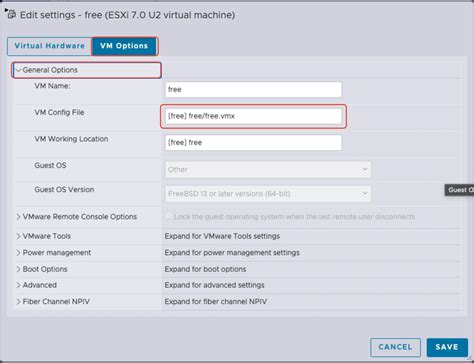Viewport: 474px width, 363px height.
Task: Collapse the General Options section
Action: (19, 70)
